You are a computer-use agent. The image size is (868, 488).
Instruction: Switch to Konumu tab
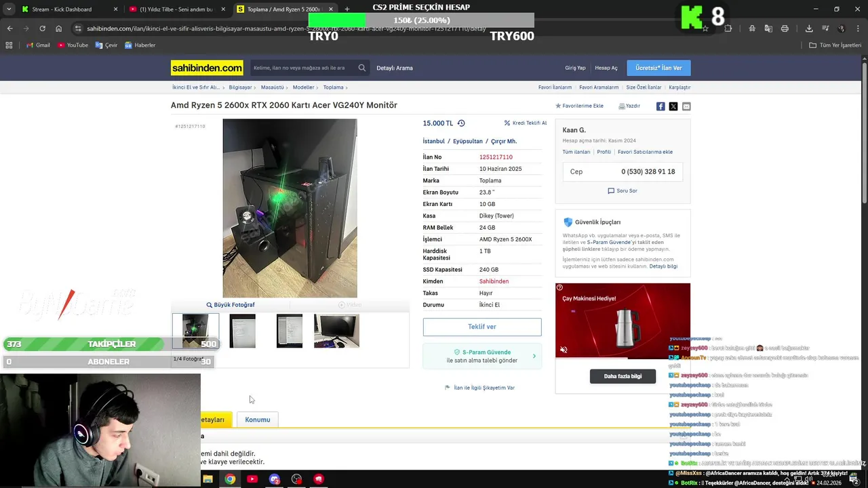click(258, 420)
